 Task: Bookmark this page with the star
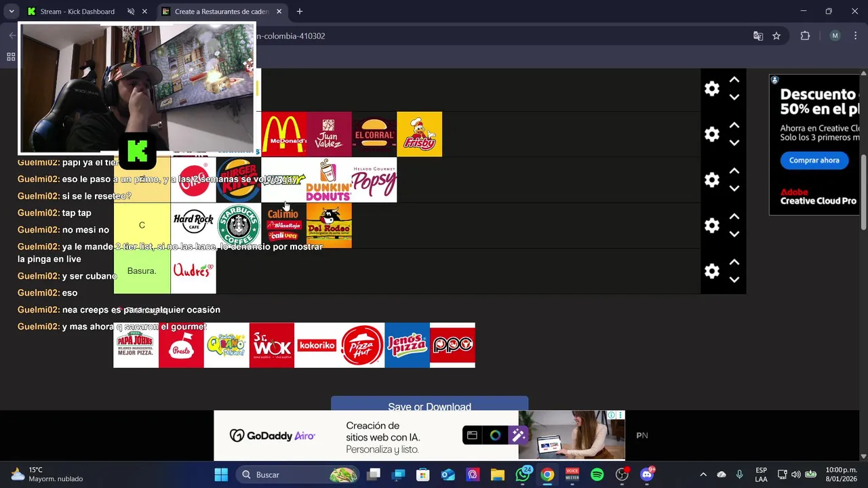click(776, 36)
